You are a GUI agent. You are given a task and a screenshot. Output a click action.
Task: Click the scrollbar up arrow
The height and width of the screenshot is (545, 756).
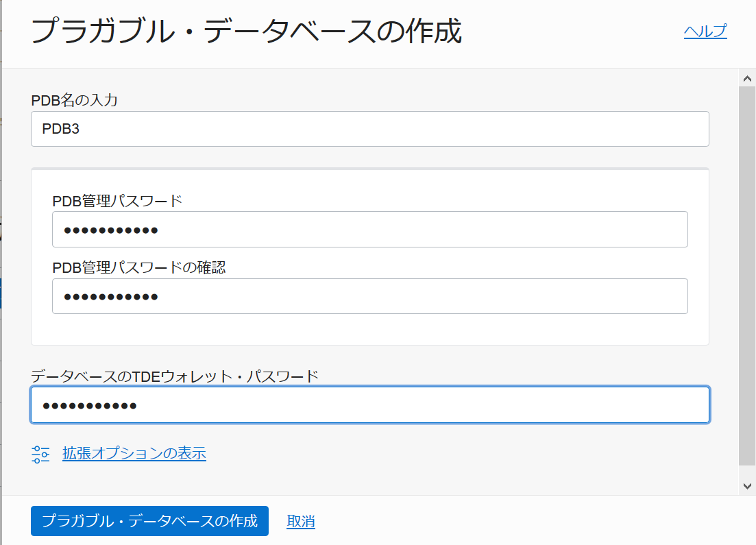(748, 77)
